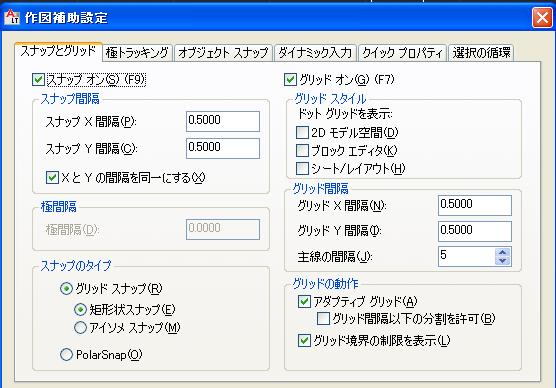Click the 作図補助設定 title text
556x388 pixels.
66,17
